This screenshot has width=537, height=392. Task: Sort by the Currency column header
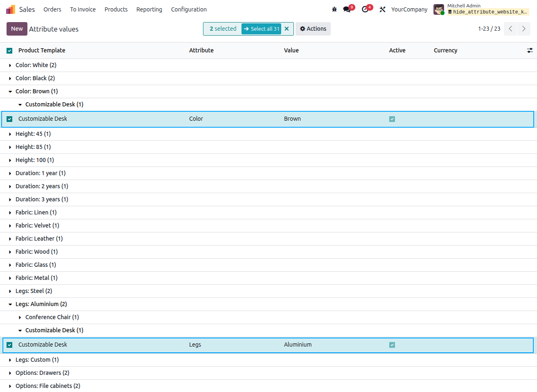pyautogui.click(x=445, y=50)
